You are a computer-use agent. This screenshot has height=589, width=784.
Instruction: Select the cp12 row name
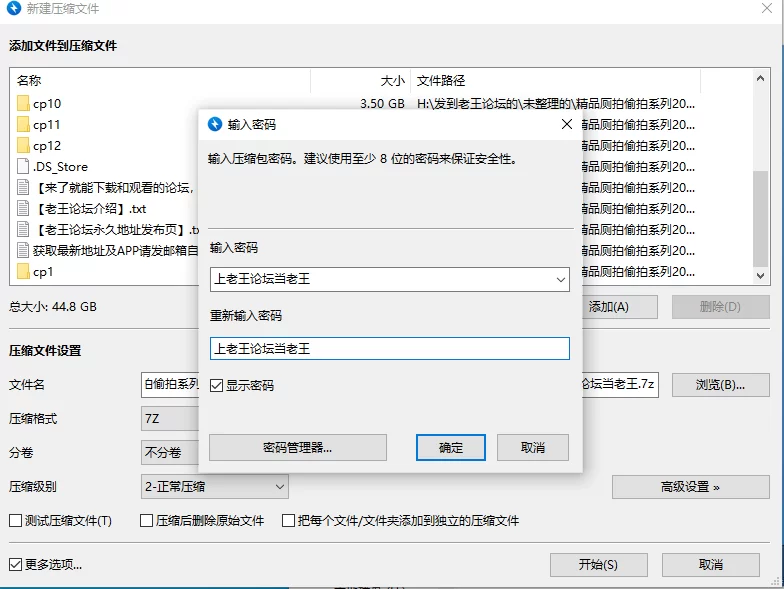click(47, 146)
